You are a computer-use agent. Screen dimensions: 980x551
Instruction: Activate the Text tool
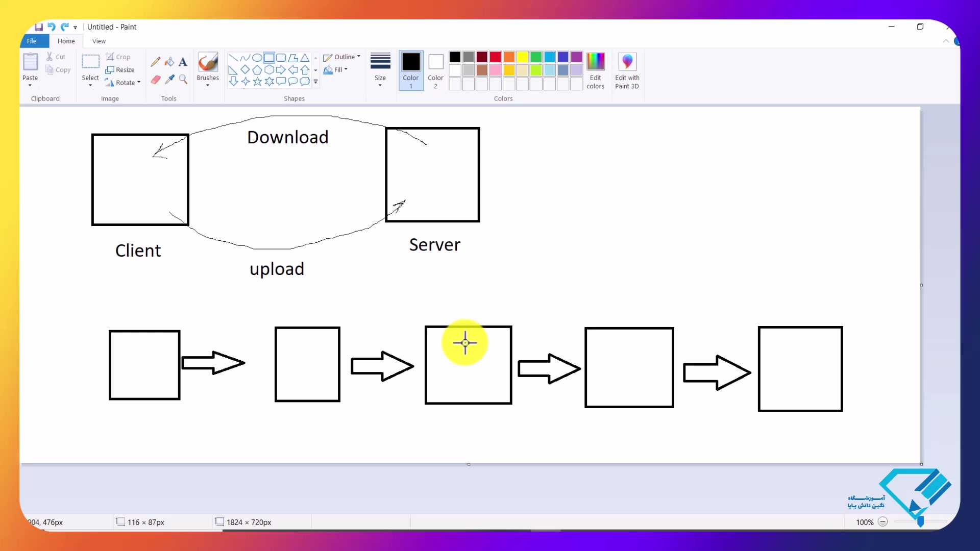(183, 62)
